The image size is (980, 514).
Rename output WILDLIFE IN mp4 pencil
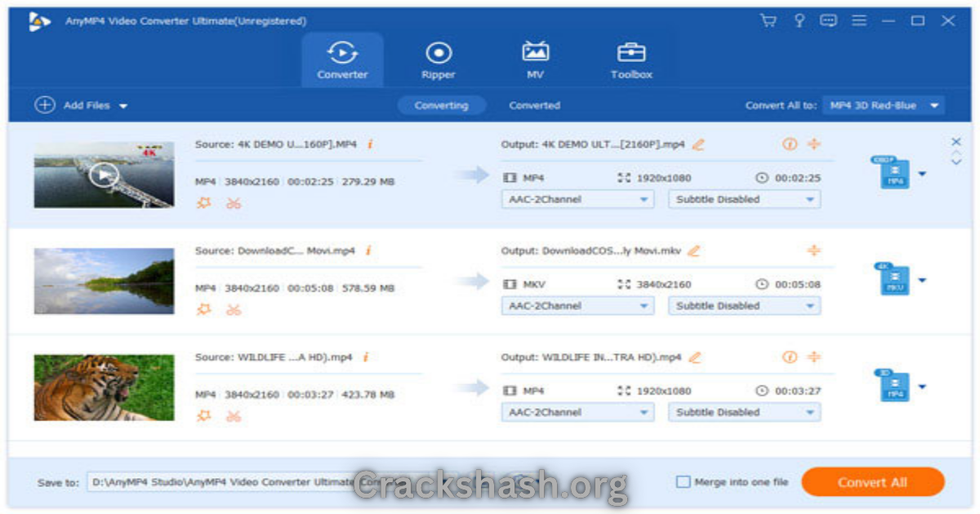[695, 357]
